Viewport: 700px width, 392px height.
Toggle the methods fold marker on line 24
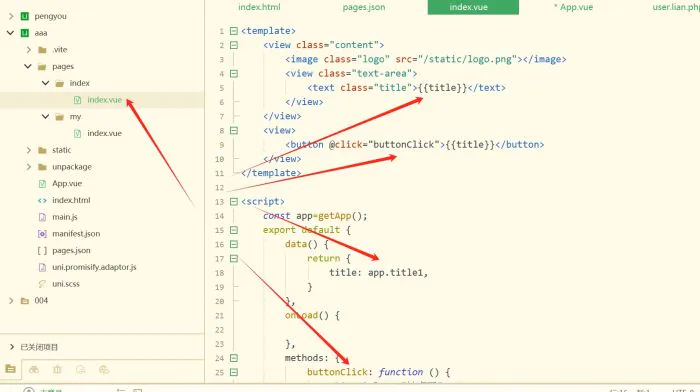tap(233, 358)
